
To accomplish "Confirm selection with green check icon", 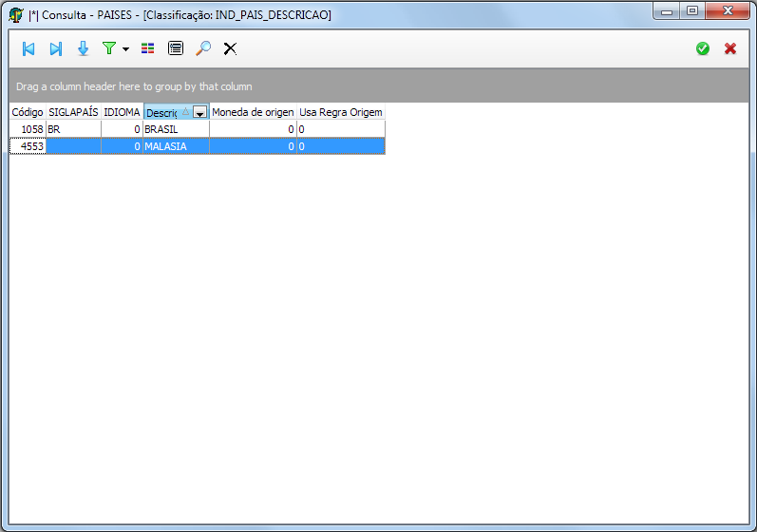I will (x=703, y=48).
